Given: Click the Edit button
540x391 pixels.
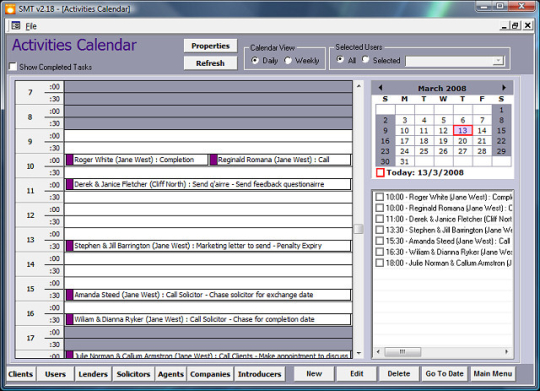Looking at the screenshot, I should (357, 374).
